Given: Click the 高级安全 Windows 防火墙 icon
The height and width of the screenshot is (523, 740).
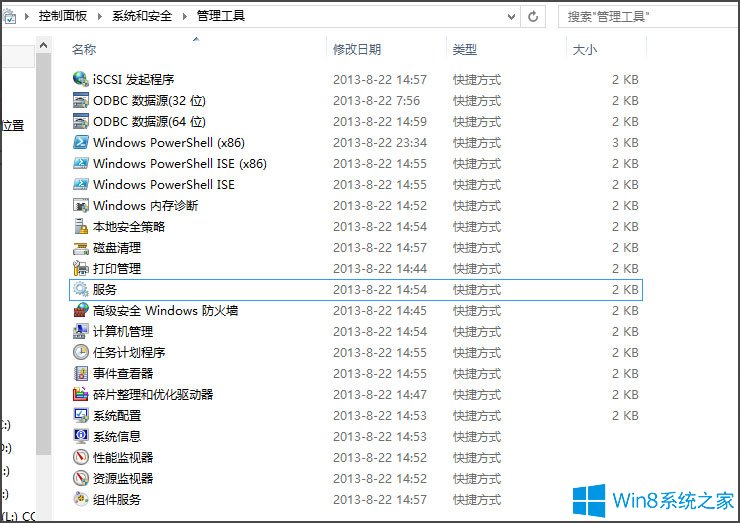Looking at the screenshot, I should [x=81, y=310].
